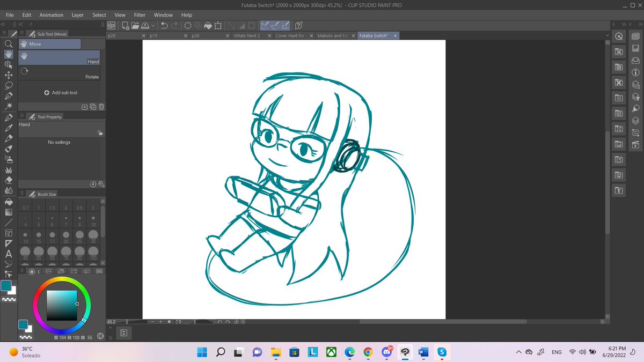Click the color square saturation picker
Viewport: 644px width, 362px height.
62,306
